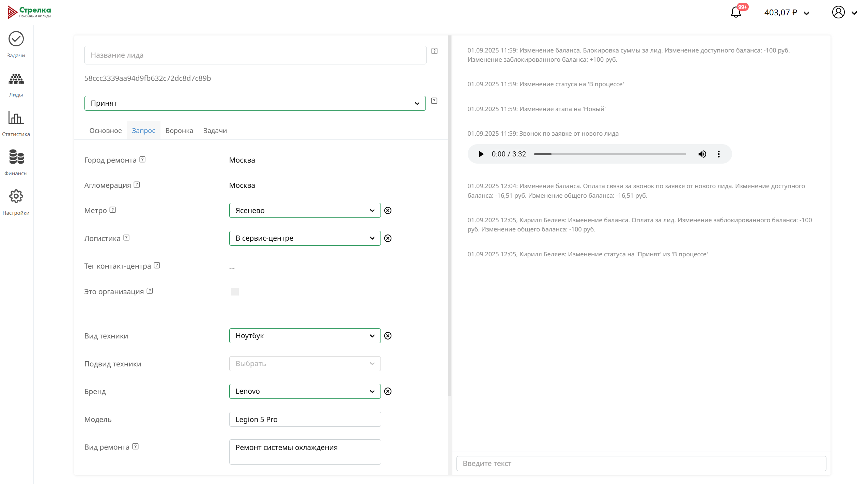Open the Логистика dropdown
The image size is (868, 484).
coord(305,238)
